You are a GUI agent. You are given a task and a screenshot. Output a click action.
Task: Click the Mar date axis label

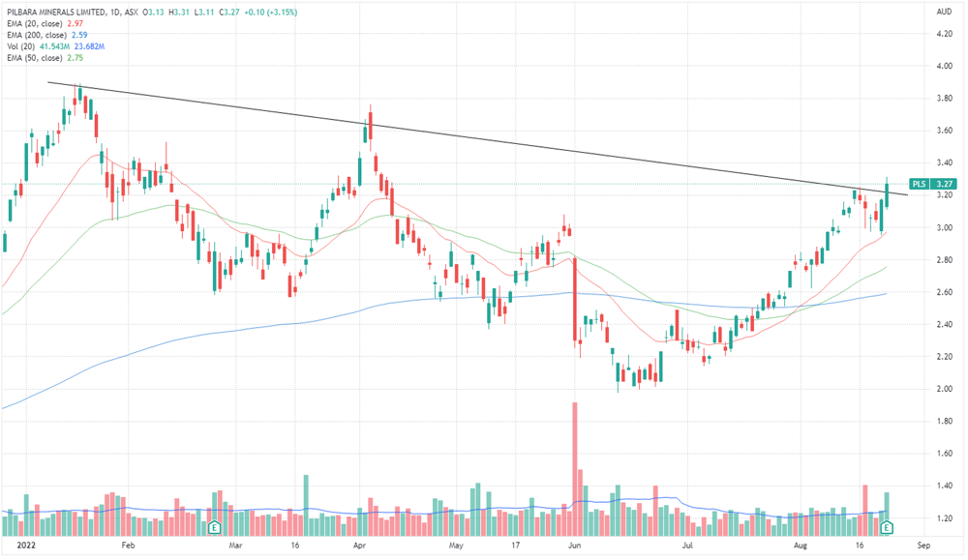235,545
